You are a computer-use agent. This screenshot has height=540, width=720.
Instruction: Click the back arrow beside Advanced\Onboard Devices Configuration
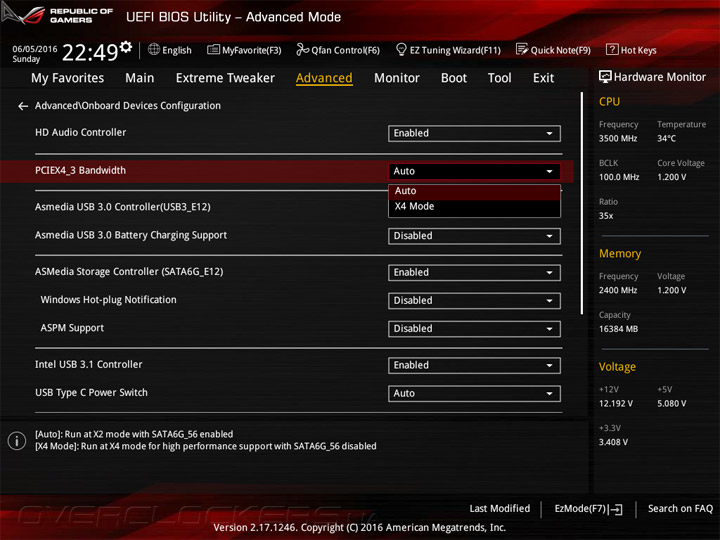(x=23, y=107)
